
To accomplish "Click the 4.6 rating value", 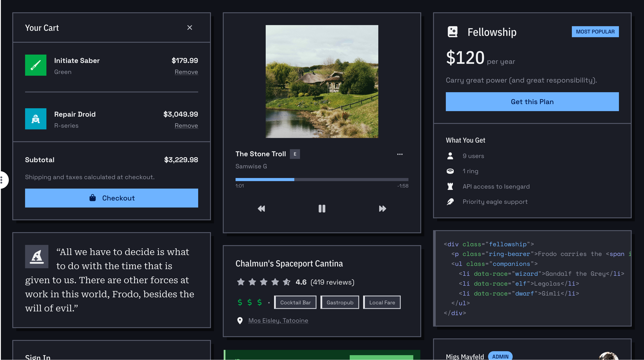I will [301, 282].
